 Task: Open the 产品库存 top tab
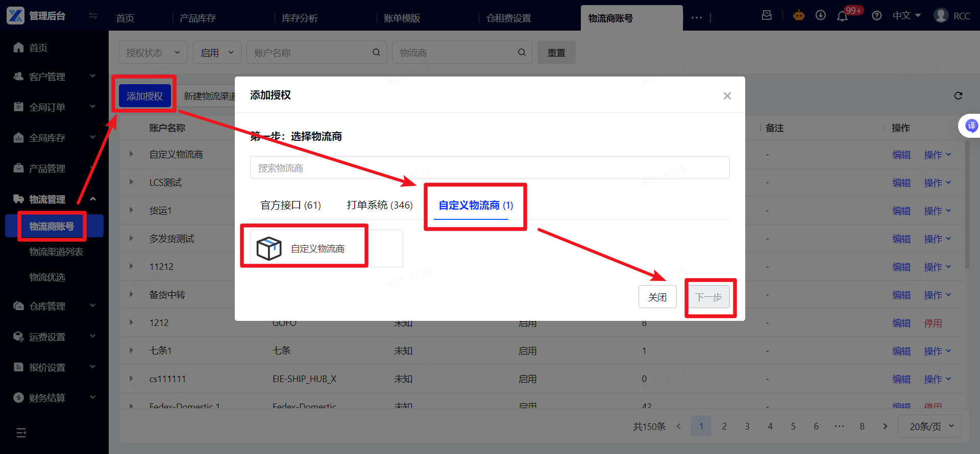[x=198, y=18]
